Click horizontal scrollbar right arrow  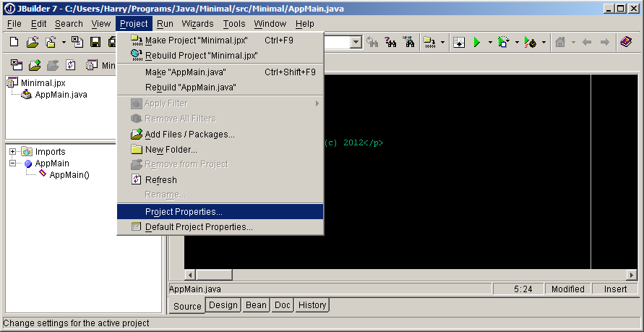tap(632, 275)
